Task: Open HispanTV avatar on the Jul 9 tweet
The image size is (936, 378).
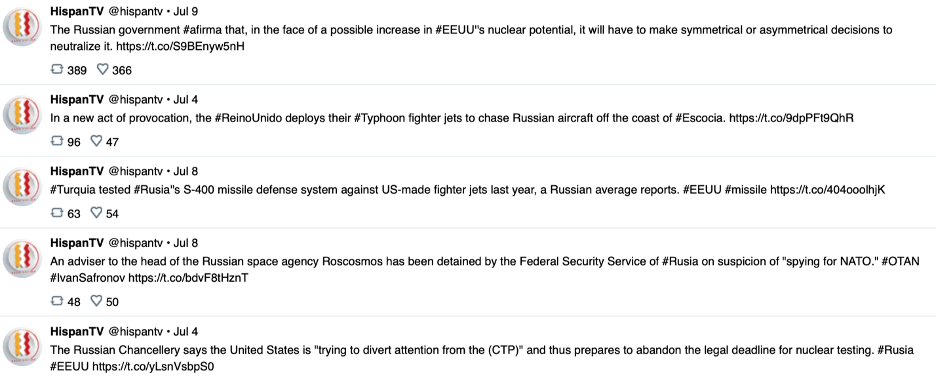Action: pyautogui.click(x=22, y=27)
